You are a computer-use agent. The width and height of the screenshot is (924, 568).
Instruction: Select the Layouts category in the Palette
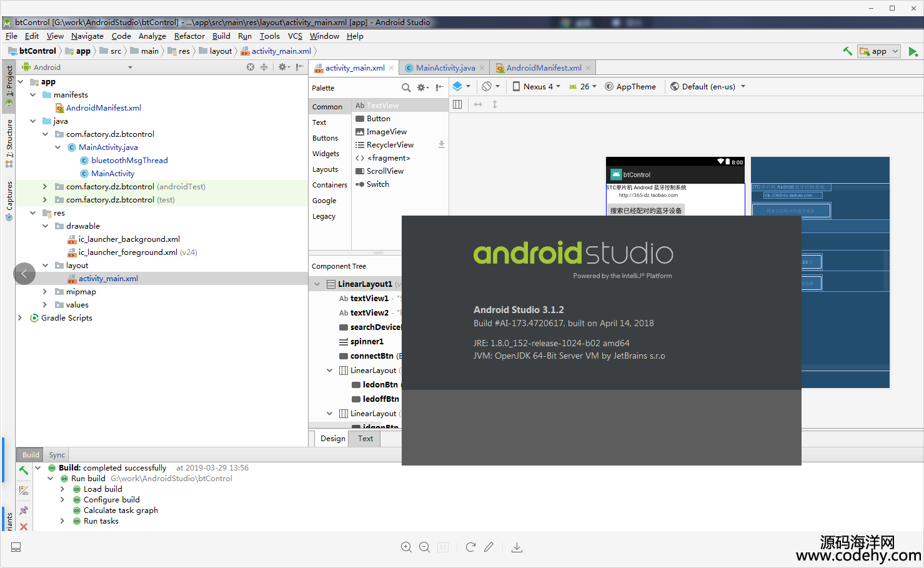325,169
